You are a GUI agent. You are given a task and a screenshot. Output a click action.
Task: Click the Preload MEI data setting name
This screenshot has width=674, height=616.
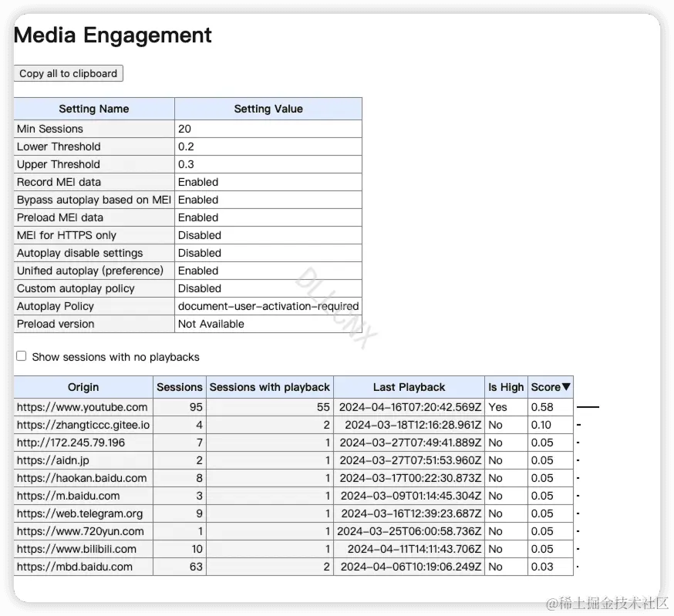(x=59, y=217)
